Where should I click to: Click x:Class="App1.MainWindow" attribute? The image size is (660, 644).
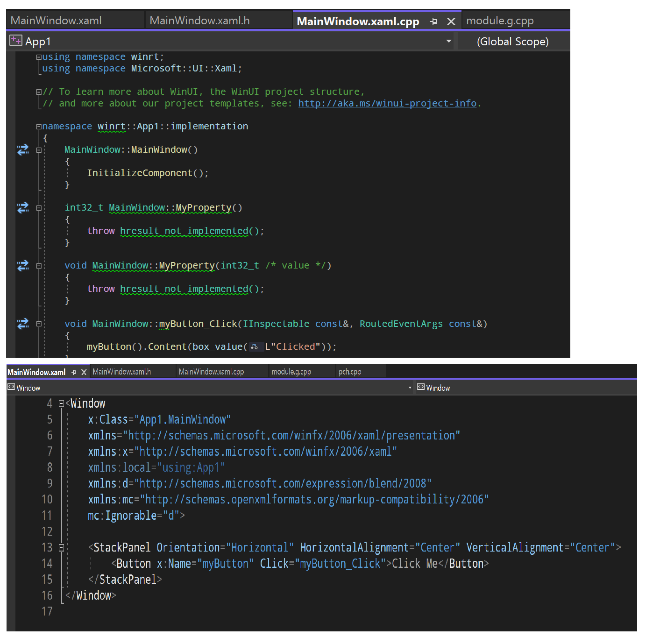[x=159, y=419]
